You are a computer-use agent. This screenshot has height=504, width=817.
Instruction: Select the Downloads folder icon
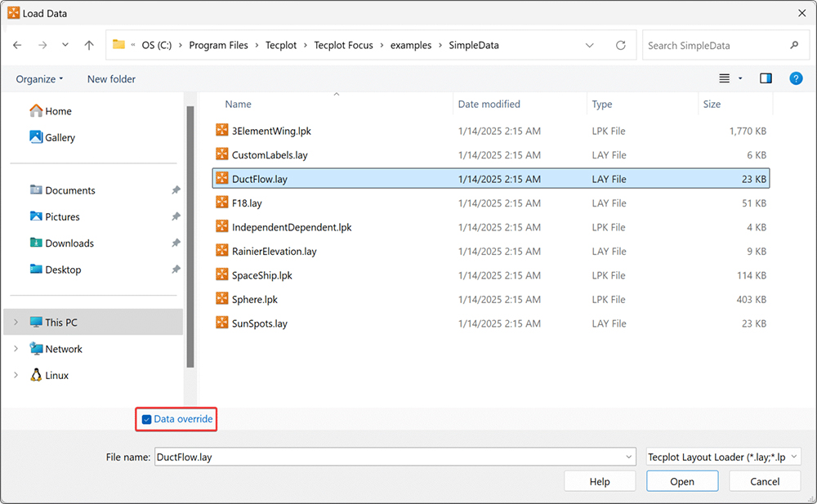pos(36,243)
